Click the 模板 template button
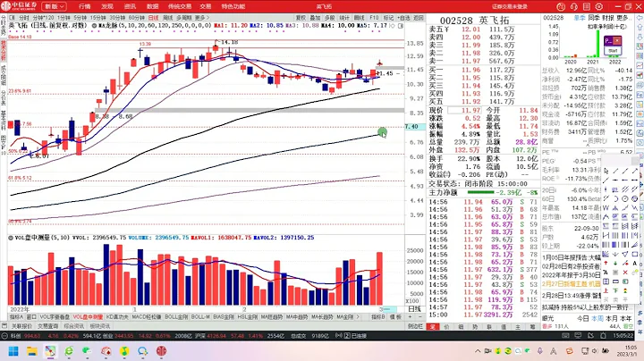The width and height of the screenshot is (644, 361). [395, 317]
